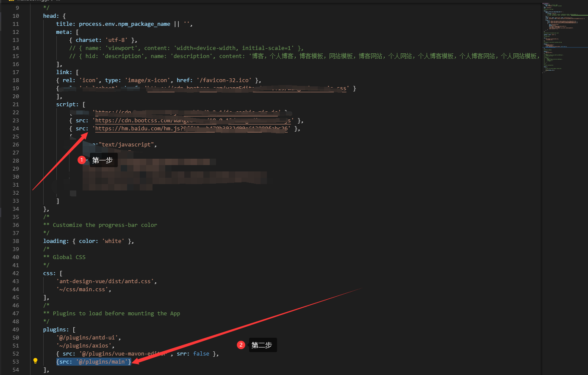Select line number 49 in the gutter
Image resolution: width=588 pixels, height=375 pixels.
(x=16, y=330)
